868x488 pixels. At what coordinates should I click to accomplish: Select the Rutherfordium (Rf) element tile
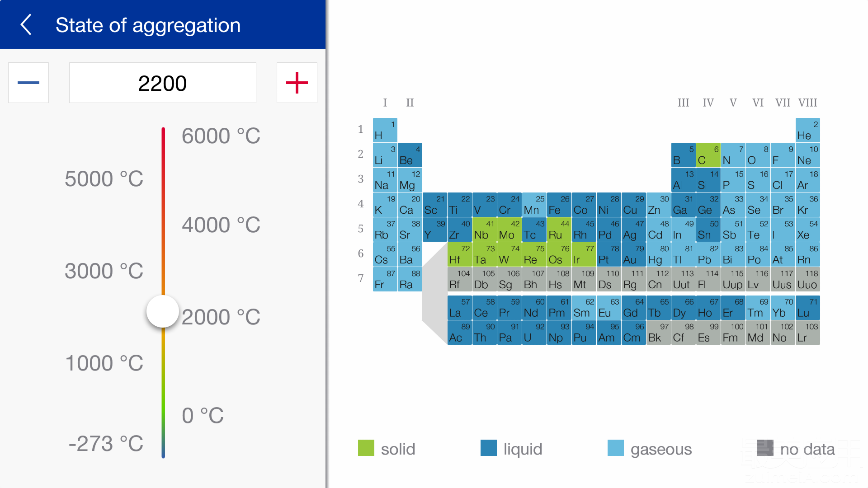(459, 279)
